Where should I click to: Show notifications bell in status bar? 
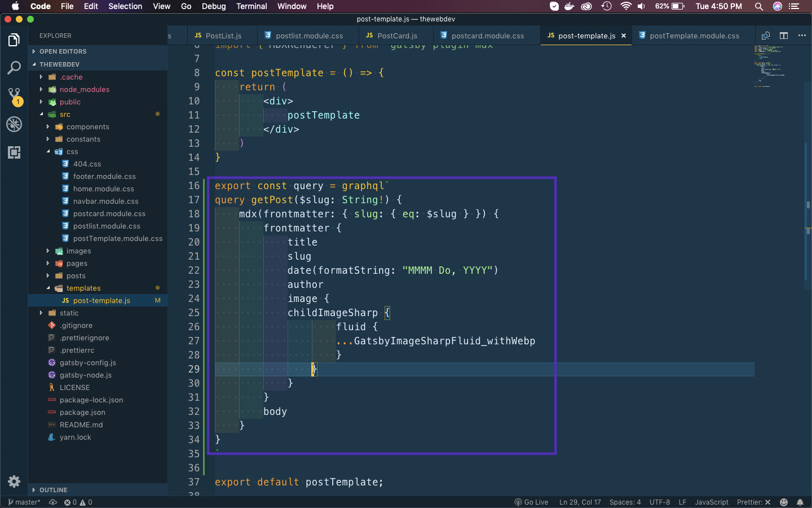[x=800, y=502]
